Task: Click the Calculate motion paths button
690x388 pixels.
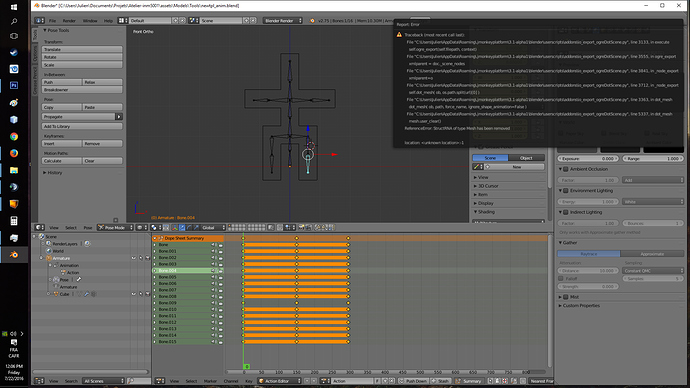Action: tap(62, 161)
